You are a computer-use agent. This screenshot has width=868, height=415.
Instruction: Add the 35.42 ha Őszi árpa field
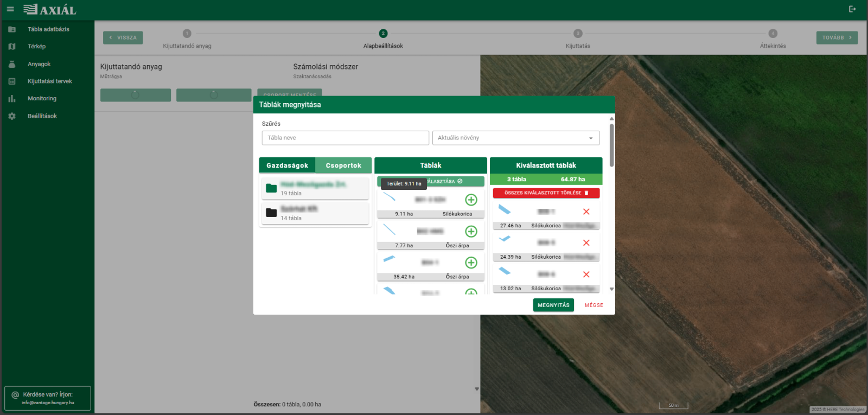coord(471,263)
